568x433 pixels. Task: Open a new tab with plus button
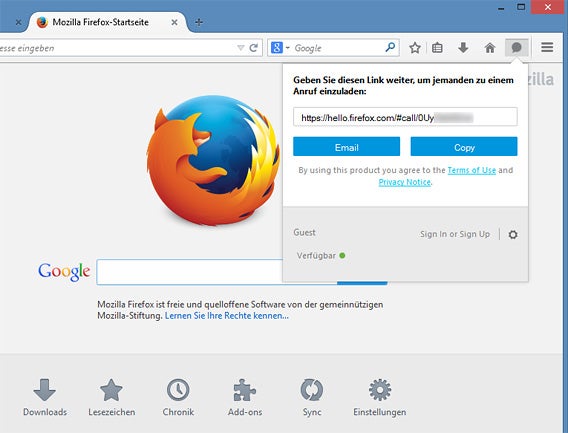(x=199, y=22)
